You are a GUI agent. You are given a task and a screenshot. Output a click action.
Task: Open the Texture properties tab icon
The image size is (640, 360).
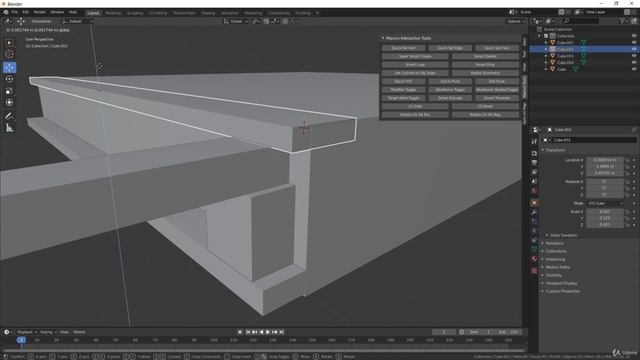pos(534,270)
